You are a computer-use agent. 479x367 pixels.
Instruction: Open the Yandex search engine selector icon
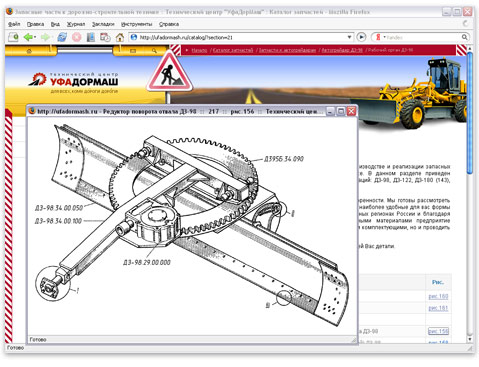pyautogui.click(x=378, y=37)
